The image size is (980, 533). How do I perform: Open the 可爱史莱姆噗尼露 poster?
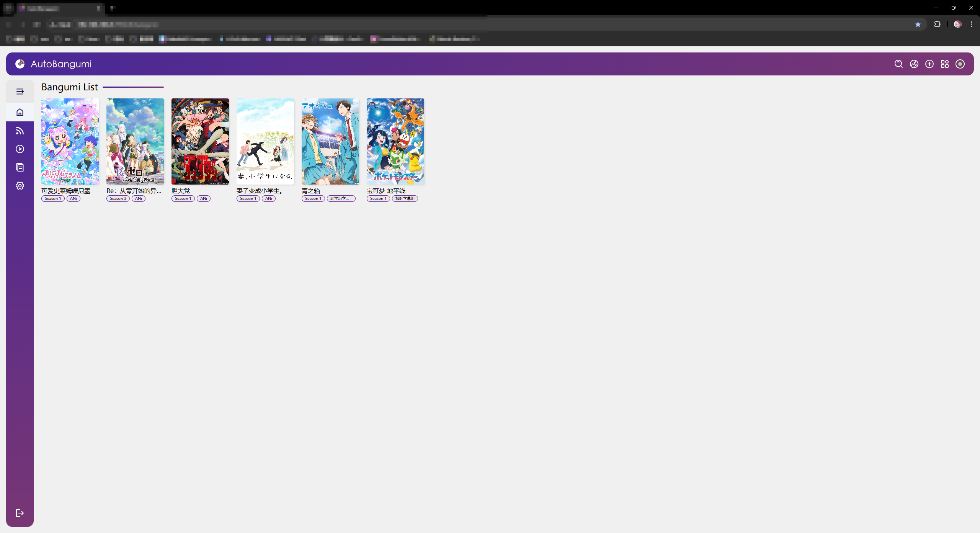point(70,141)
